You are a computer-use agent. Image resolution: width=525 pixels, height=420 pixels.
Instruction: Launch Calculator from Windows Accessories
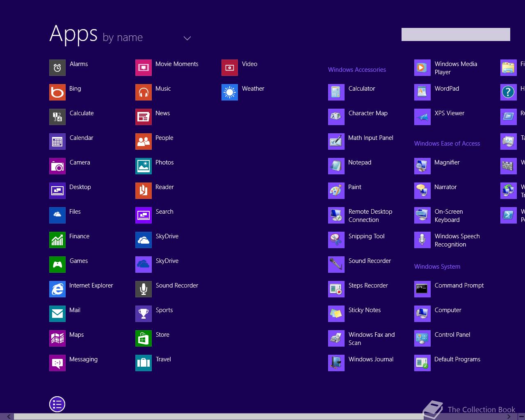point(336,92)
